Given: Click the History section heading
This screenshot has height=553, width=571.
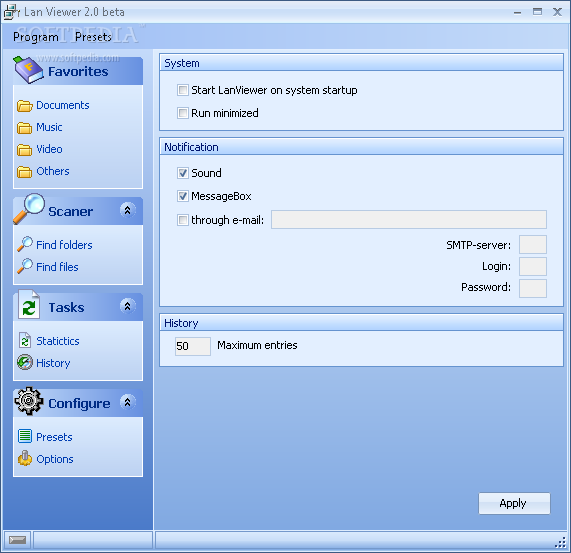Looking at the screenshot, I should click(x=181, y=323).
